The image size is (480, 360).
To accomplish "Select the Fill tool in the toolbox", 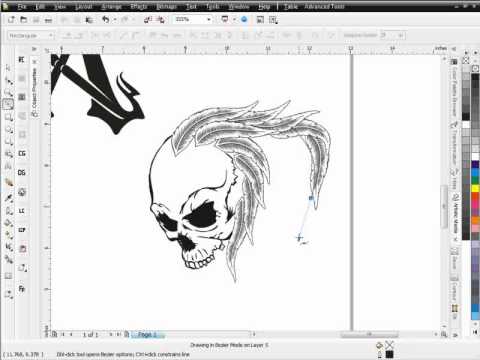I will (x=9, y=223).
